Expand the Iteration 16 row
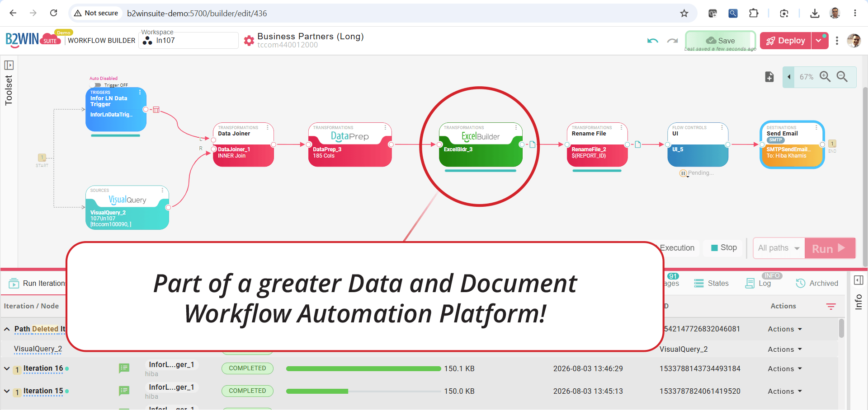This screenshot has height=410, width=868. [7, 368]
